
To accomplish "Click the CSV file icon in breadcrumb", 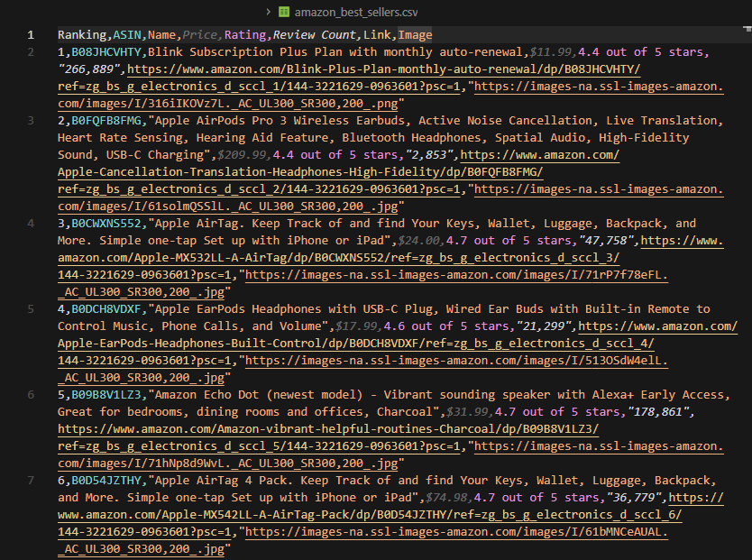I will [284, 12].
